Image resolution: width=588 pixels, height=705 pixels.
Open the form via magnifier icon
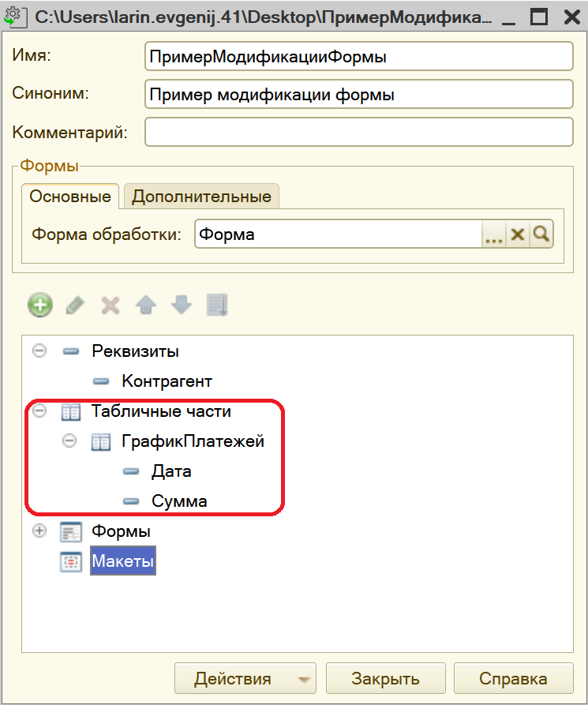(541, 234)
